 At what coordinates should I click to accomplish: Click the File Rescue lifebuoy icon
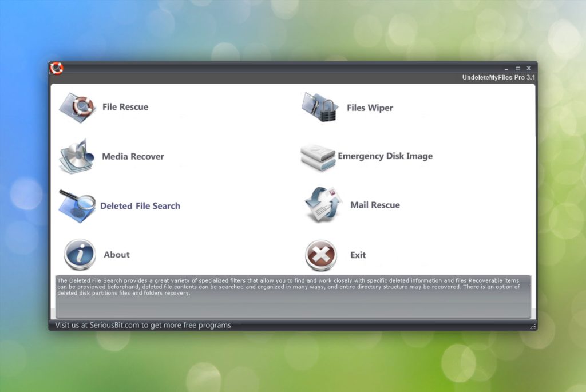pos(77,107)
